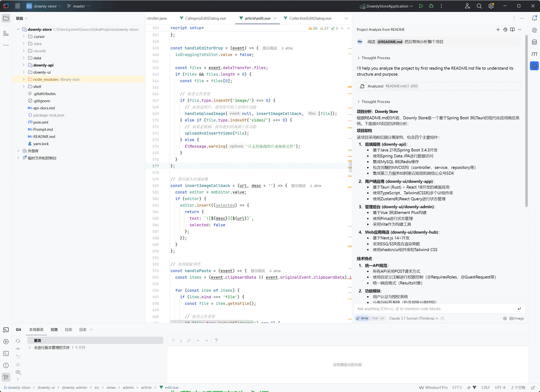Switch to Chat mode in chat panel
The image size is (540, 392).
click(375, 319)
